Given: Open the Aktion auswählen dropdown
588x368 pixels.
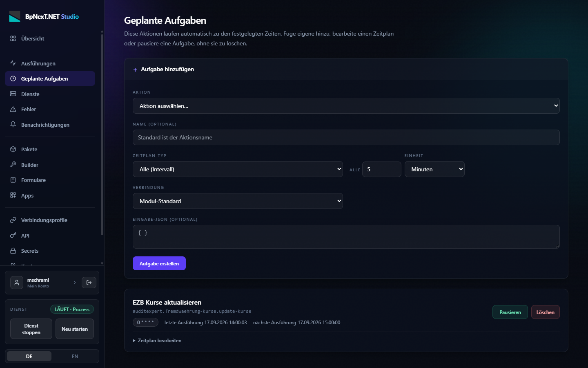Looking at the screenshot, I should tap(346, 105).
